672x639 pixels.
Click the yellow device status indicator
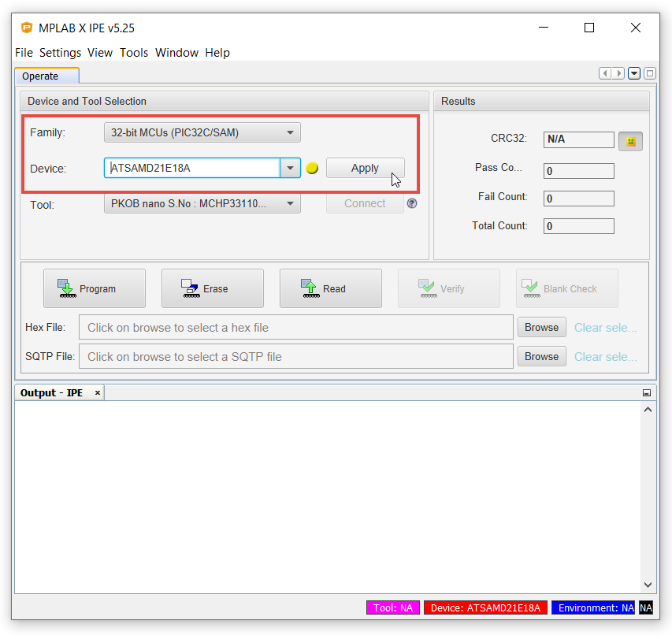tap(312, 168)
